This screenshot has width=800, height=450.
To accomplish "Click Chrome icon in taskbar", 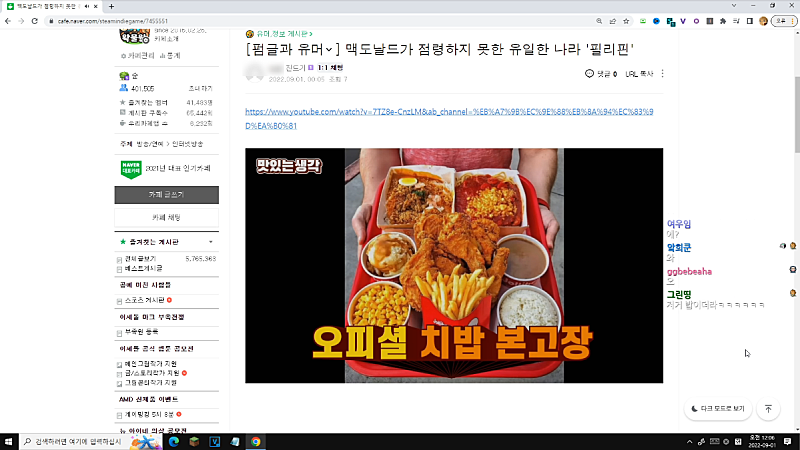I will 256,441.
